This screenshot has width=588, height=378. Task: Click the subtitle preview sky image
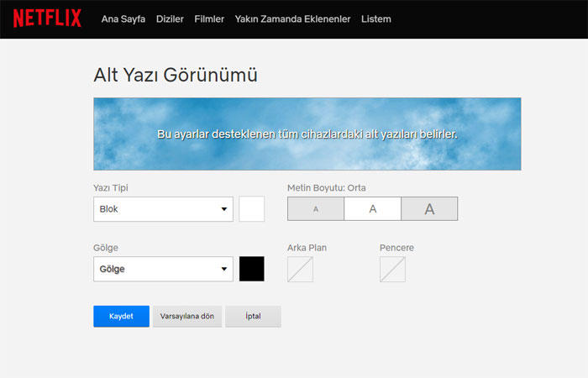coord(307,134)
